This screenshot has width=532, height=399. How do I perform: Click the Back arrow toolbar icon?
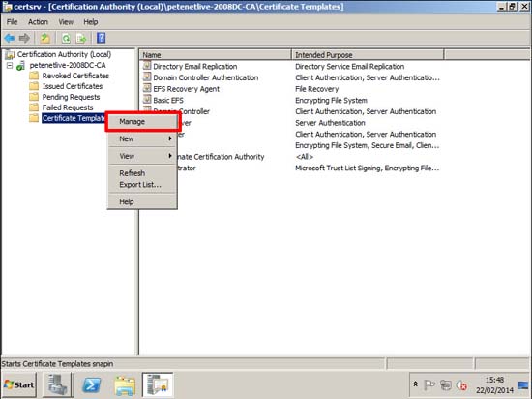coord(10,38)
